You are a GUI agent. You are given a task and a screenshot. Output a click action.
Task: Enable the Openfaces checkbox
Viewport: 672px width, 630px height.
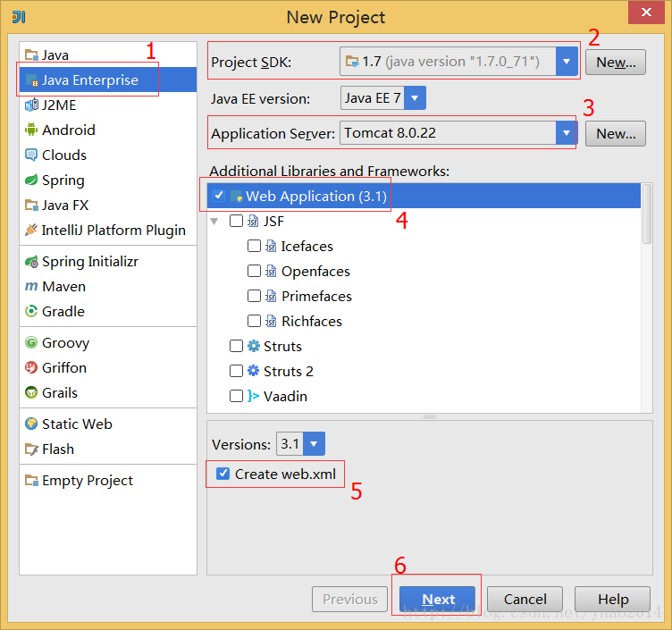254,271
